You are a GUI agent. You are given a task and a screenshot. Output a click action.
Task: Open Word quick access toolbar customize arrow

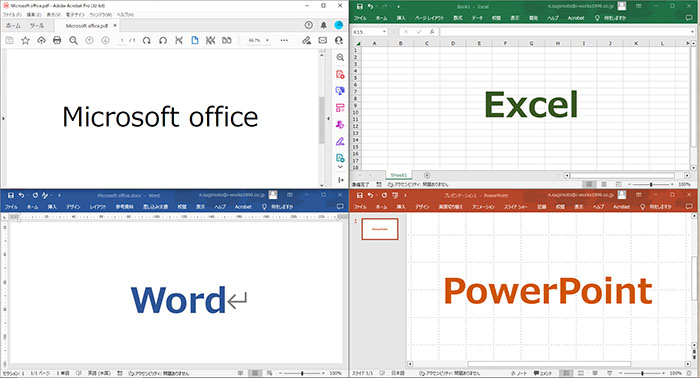point(59,195)
